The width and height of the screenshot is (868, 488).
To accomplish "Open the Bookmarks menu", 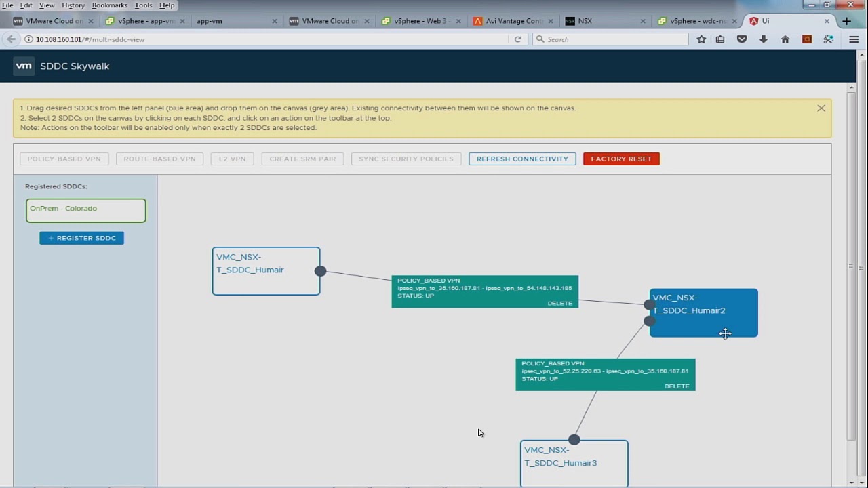I will point(109,5).
